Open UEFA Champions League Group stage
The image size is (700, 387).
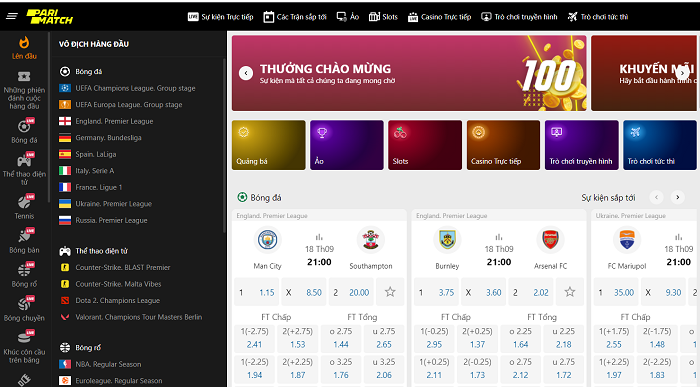pyautogui.click(x=128, y=88)
